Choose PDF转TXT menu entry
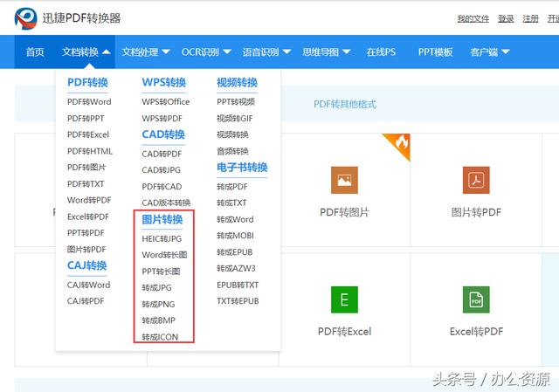This screenshot has width=559, height=392. click(86, 184)
